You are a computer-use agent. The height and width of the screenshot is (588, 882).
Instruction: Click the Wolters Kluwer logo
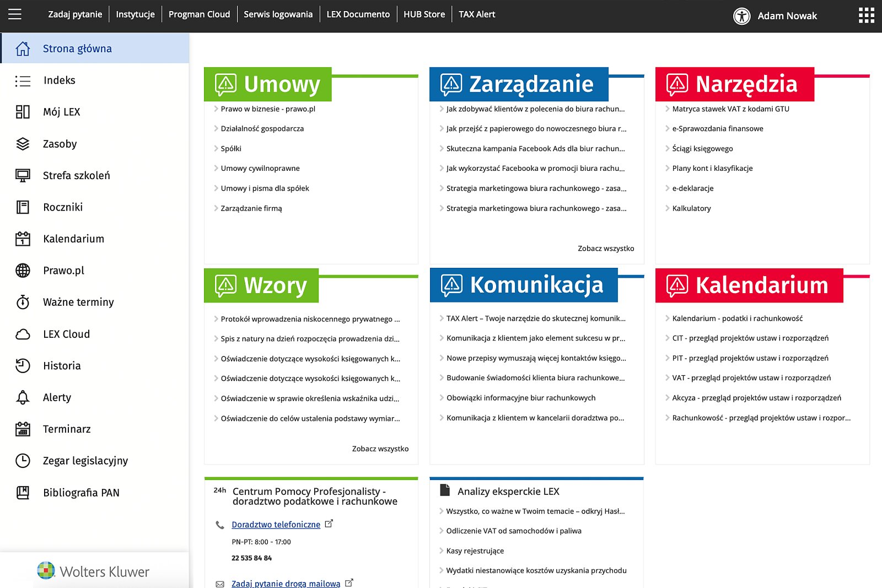pyautogui.click(x=93, y=571)
